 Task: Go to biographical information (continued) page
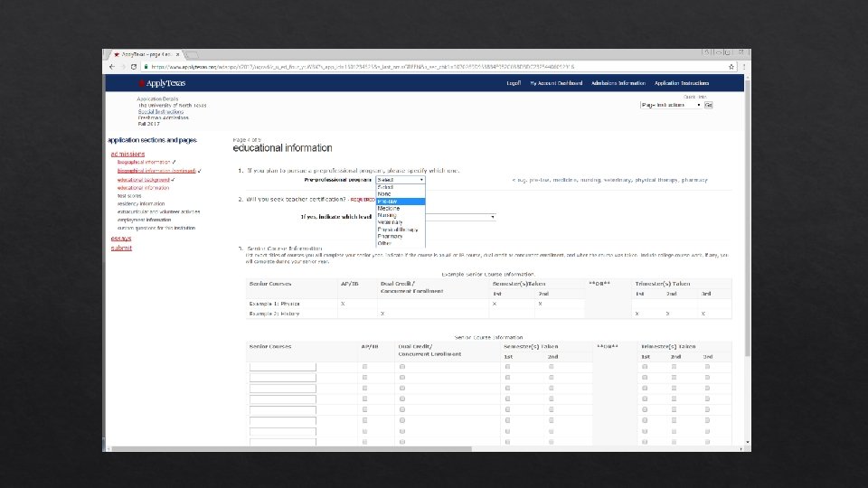pyautogui.click(x=156, y=171)
